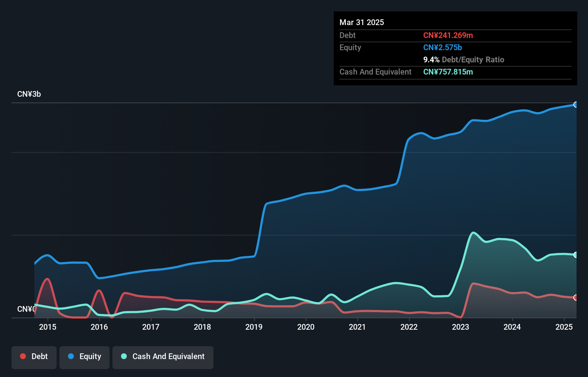Click the 2017 x-axis label
This screenshot has width=588, height=377.
tap(151, 327)
